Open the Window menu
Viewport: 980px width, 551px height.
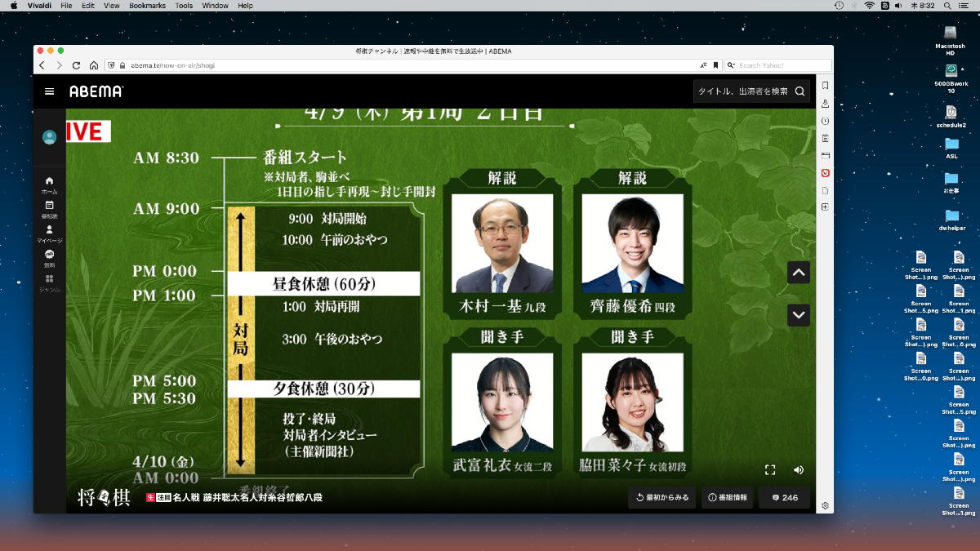(215, 6)
